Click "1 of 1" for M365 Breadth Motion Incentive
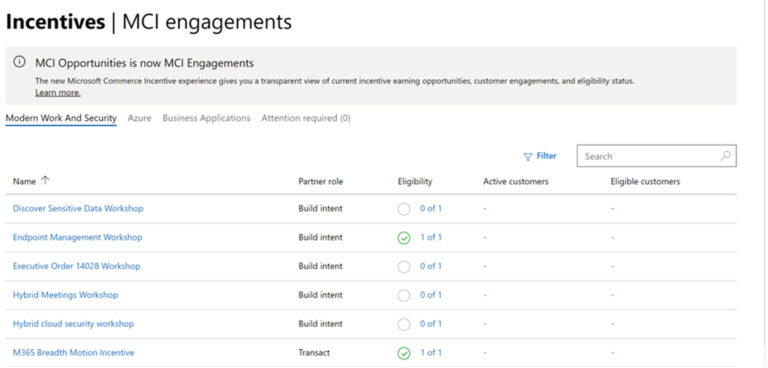The width and height of the screenshot is (768, 368). click(x=431, y=353)
